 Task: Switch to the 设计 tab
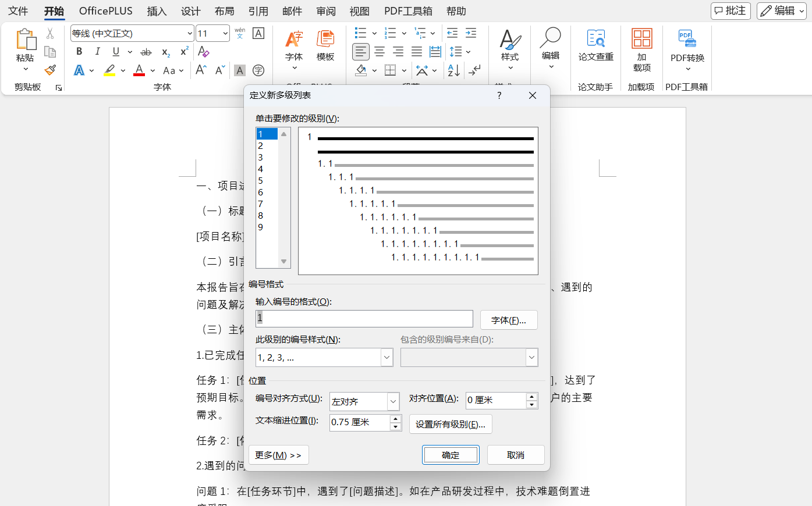tap(190, 11)
